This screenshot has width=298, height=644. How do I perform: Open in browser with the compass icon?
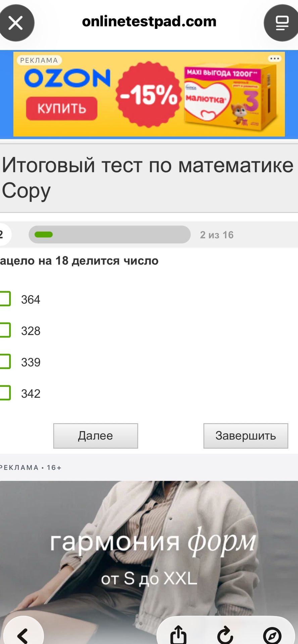272,635
